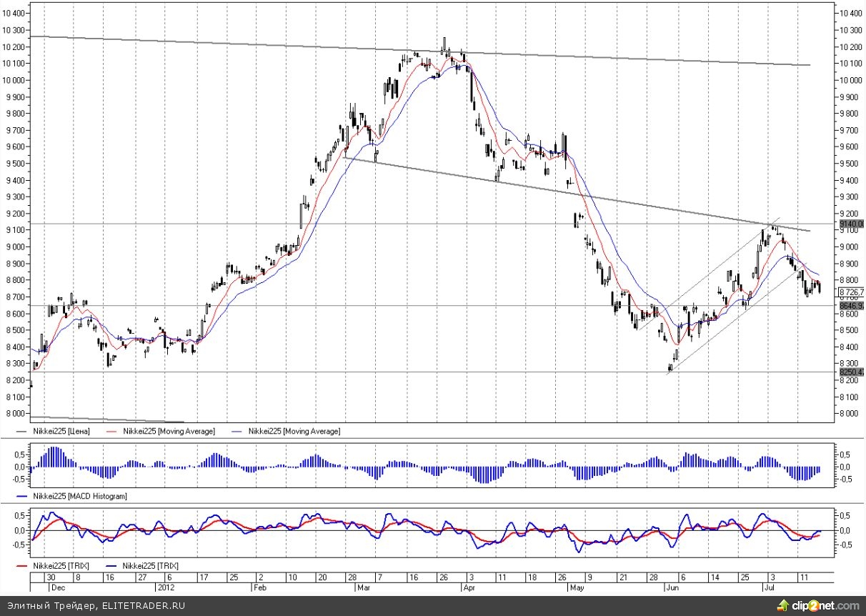The width and height of the screenshot is (866, 616).
Task: Click the 8646.9 price level tag
Action: coord(852,306)
